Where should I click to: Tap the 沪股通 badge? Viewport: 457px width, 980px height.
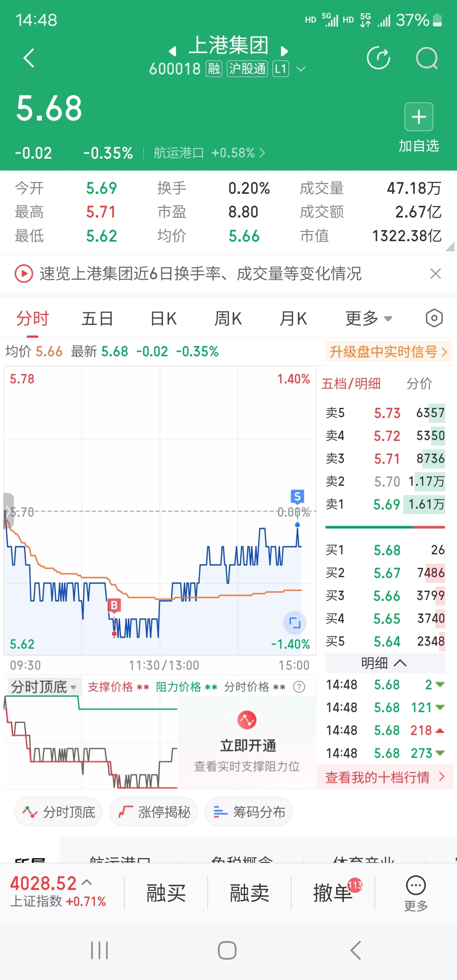tap(248, 69)
